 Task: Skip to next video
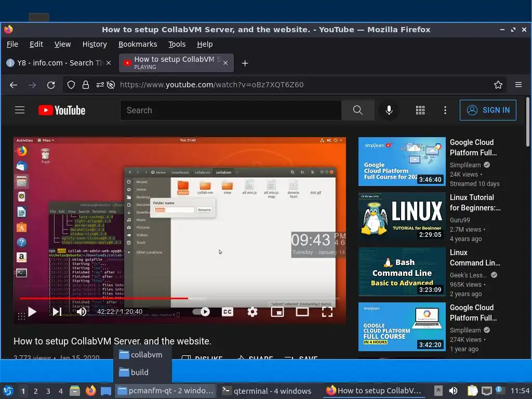(57, 312)
